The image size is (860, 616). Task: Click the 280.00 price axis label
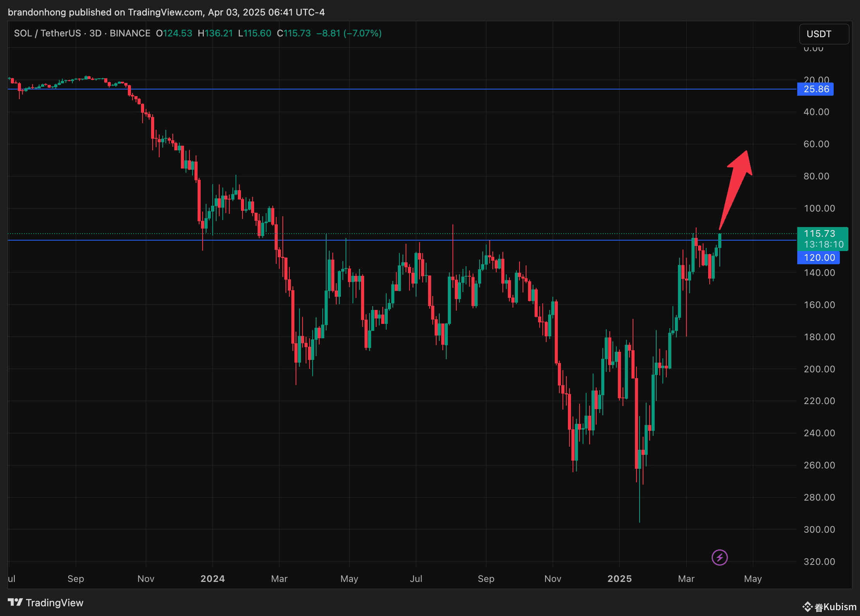tap(819, 497)
